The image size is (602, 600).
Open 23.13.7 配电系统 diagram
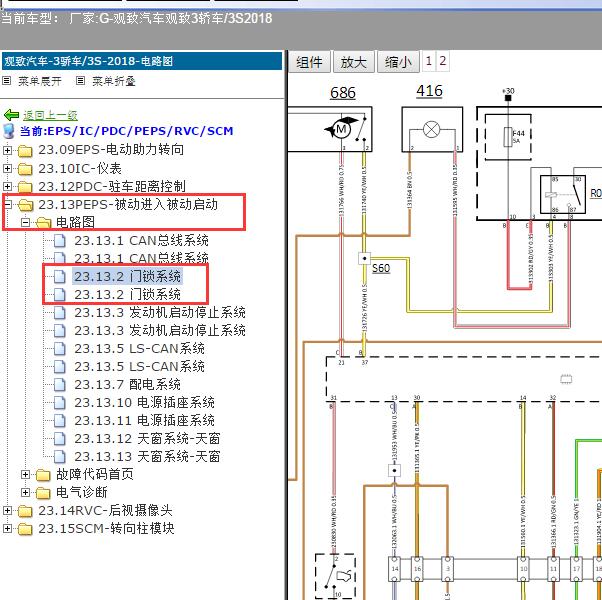click(x=127, y=384)
